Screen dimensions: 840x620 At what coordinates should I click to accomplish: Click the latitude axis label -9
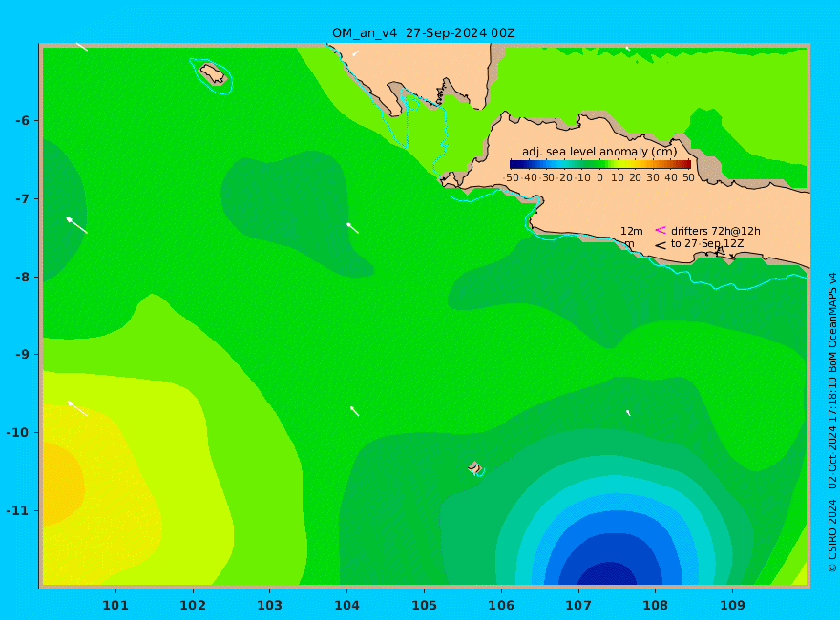pyautogui.click(x=23, y=355)
